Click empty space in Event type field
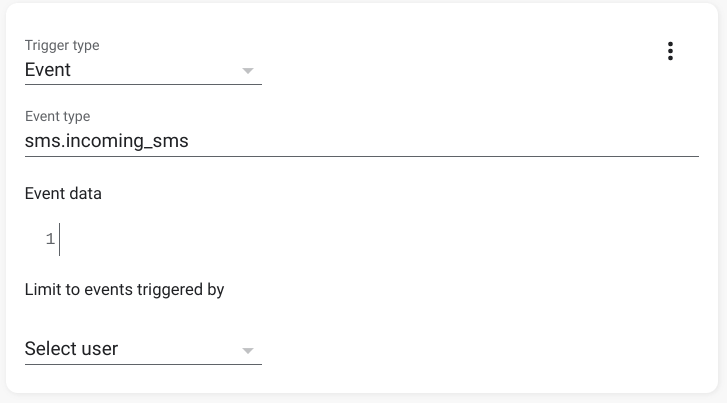Viewport: 727px width, 403px height. click(450, 142)
